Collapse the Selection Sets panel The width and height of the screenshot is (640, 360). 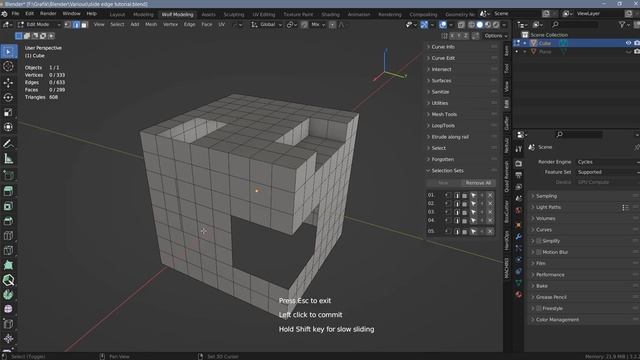[x=461, y=171]
